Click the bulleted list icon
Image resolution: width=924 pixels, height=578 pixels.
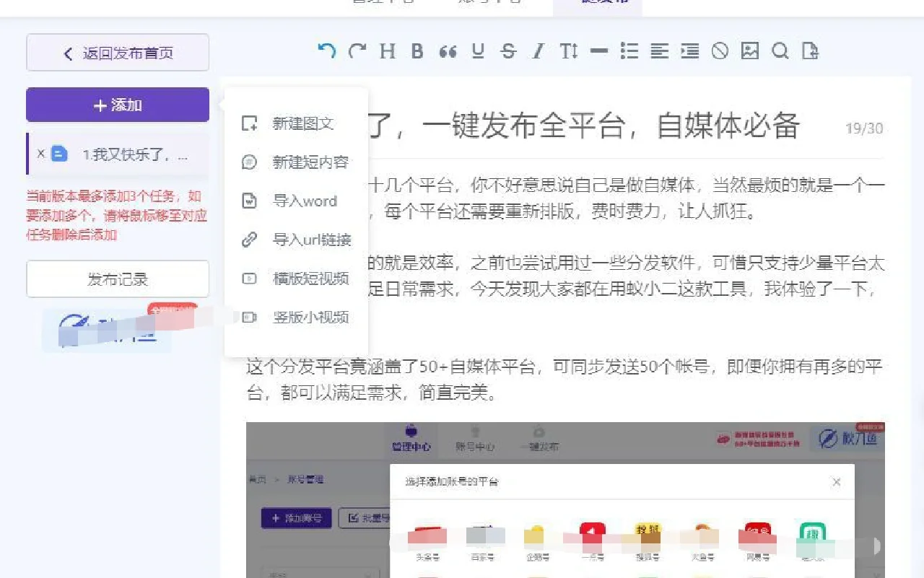[x=629, y=51]
